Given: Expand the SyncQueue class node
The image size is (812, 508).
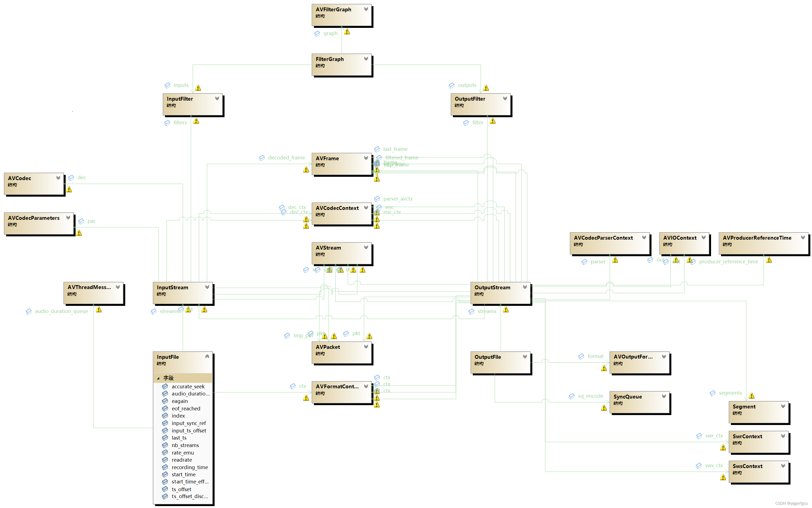Looking at the screenshot, I should pos(664,396).
